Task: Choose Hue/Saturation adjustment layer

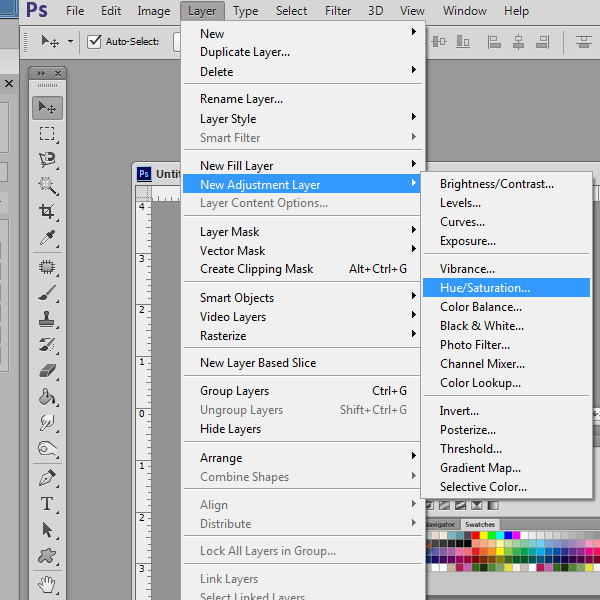Action: (506, 288)
